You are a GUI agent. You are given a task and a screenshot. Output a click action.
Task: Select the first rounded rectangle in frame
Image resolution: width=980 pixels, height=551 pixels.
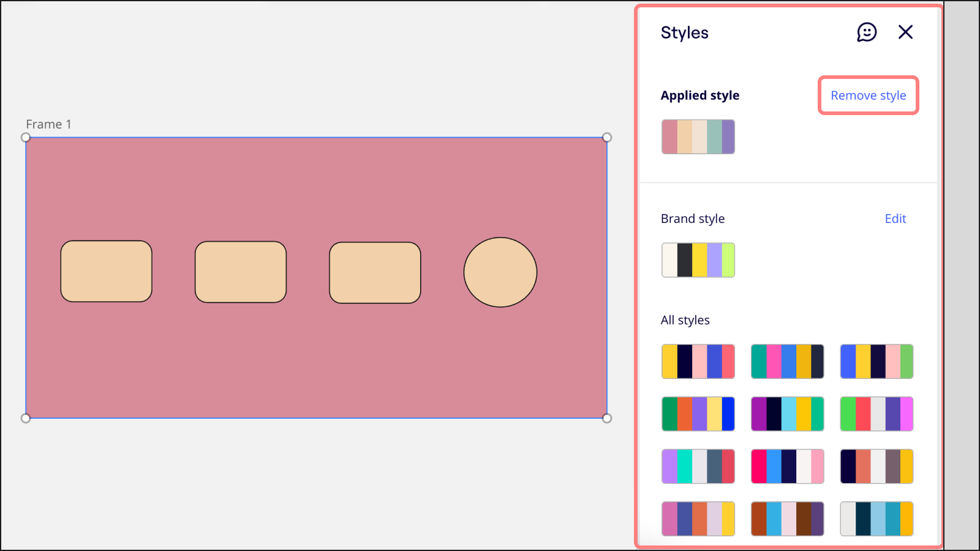[x=106, y=271]
